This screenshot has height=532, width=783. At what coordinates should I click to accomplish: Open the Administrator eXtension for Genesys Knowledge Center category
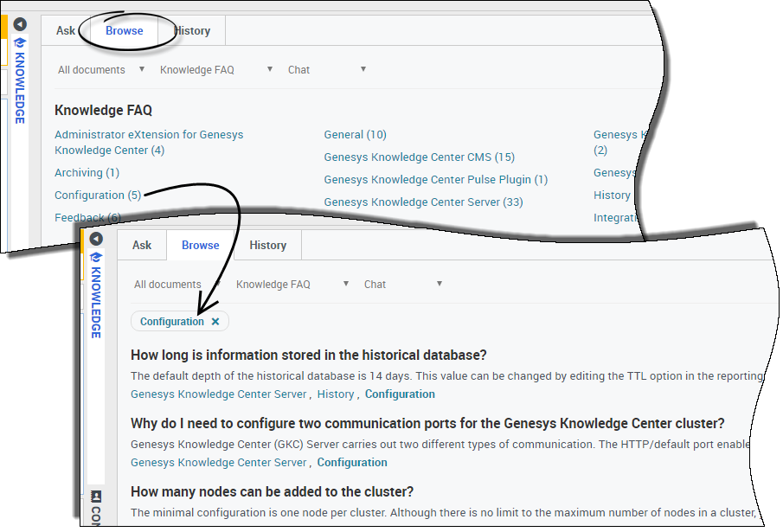pyautogui.click(x=149, y=142)
